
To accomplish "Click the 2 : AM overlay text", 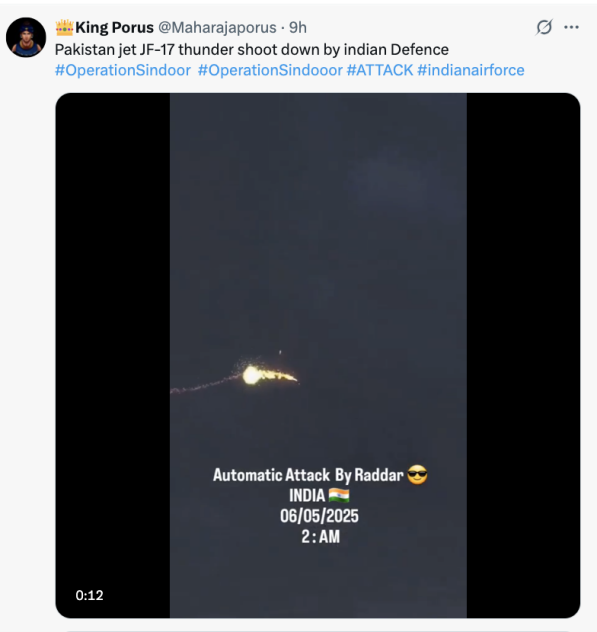I will click(x=320, y=536).
